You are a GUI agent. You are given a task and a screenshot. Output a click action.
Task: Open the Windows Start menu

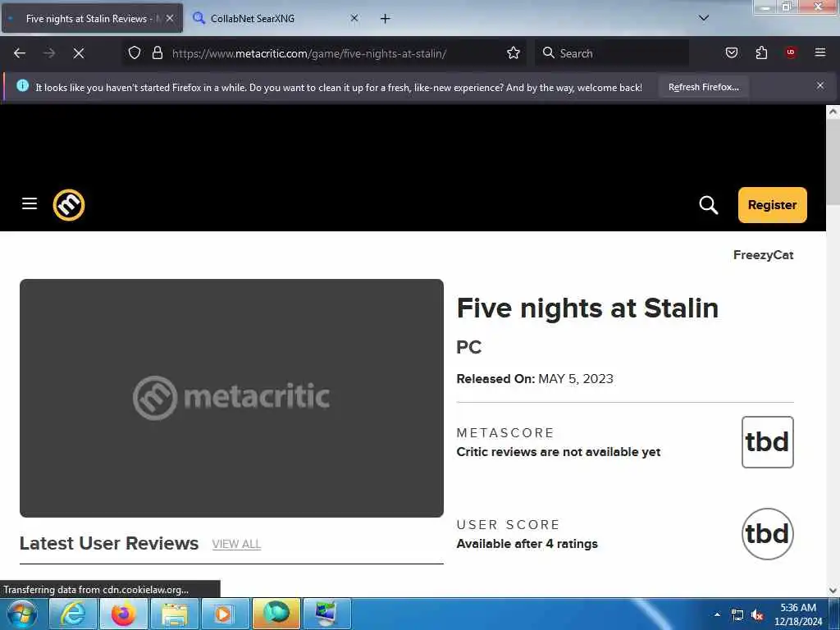click(22, 614)
